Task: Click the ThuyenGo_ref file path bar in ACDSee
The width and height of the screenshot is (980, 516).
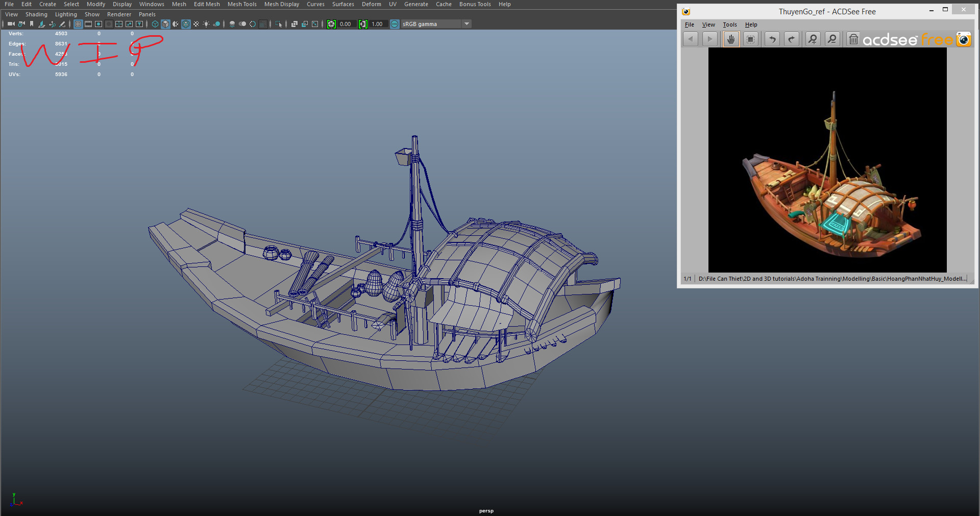Action: click(832, 279)
